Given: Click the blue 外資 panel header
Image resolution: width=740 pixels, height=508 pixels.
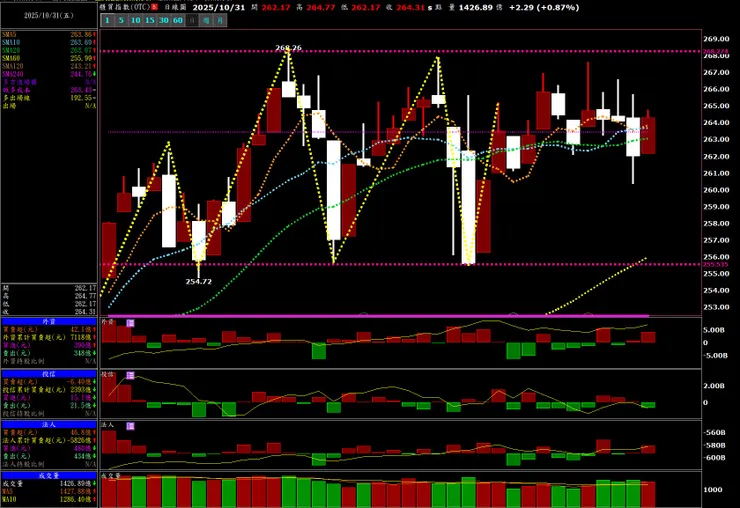Looking at the screenshot, I should (x=49, y=322).
